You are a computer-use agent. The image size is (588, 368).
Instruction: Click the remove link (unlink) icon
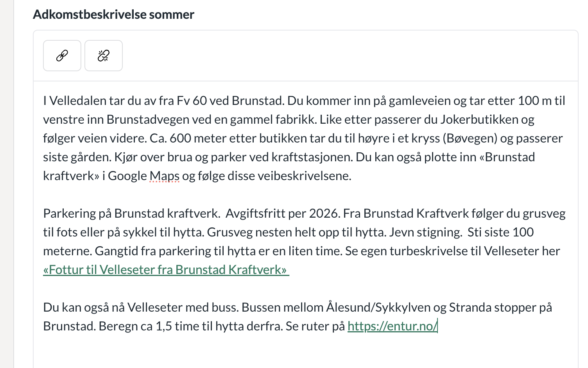104,56
